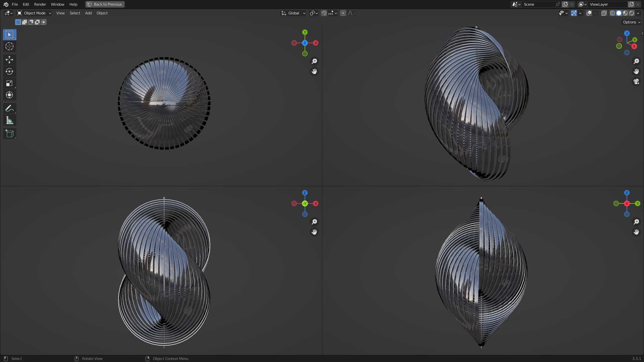Toggle X-ray mode
Image resolution: width=644 pixels, height=362 pixels.
pyautogui.click(x=604, y=13)
